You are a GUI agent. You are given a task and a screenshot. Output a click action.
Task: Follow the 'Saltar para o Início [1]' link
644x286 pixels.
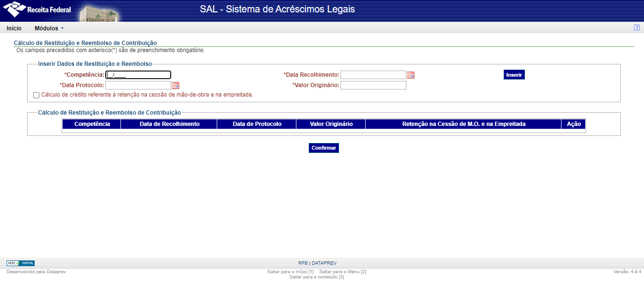290,272
